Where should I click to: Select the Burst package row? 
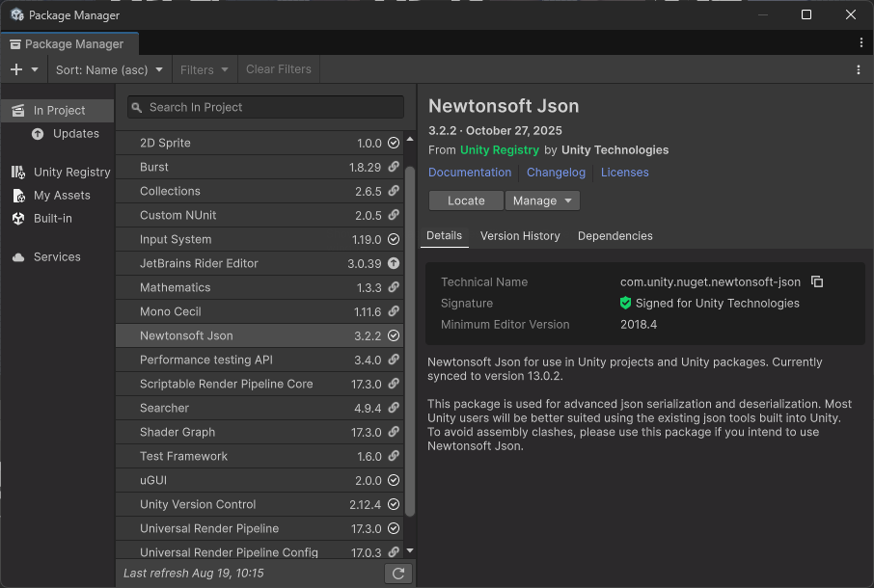[259, 167]
